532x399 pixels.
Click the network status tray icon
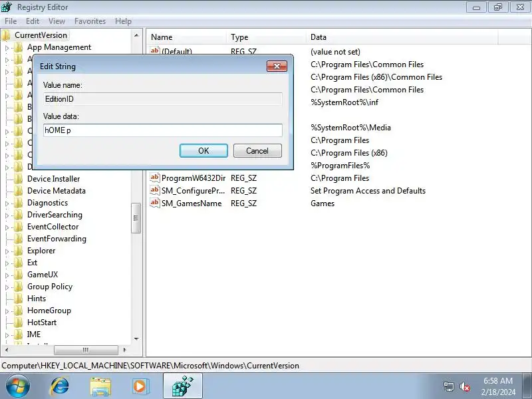[449, 386]
